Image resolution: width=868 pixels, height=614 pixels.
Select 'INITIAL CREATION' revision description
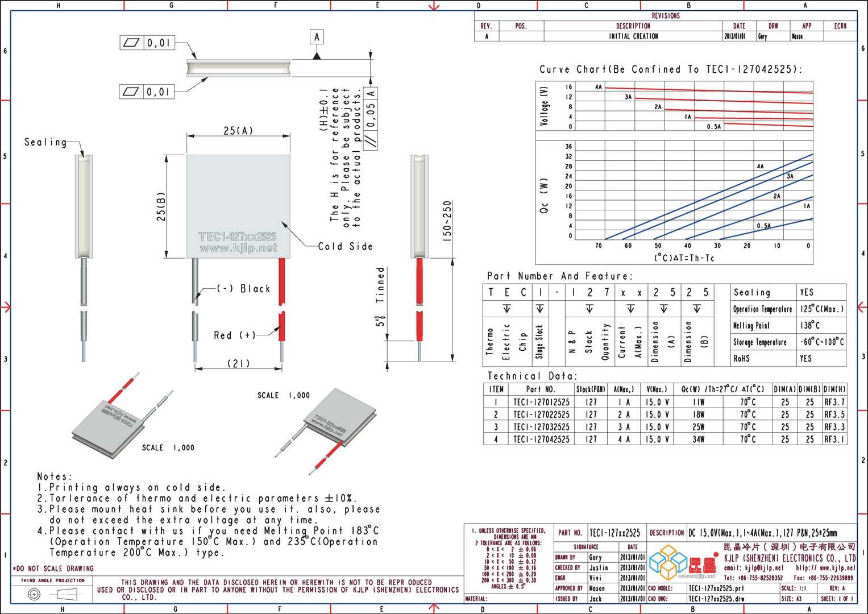click(633, 36)
